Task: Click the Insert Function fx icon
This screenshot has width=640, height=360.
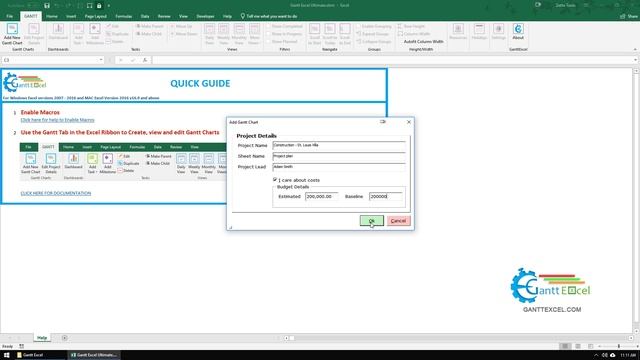Action: pyautogui.click(x=144, y=60)
